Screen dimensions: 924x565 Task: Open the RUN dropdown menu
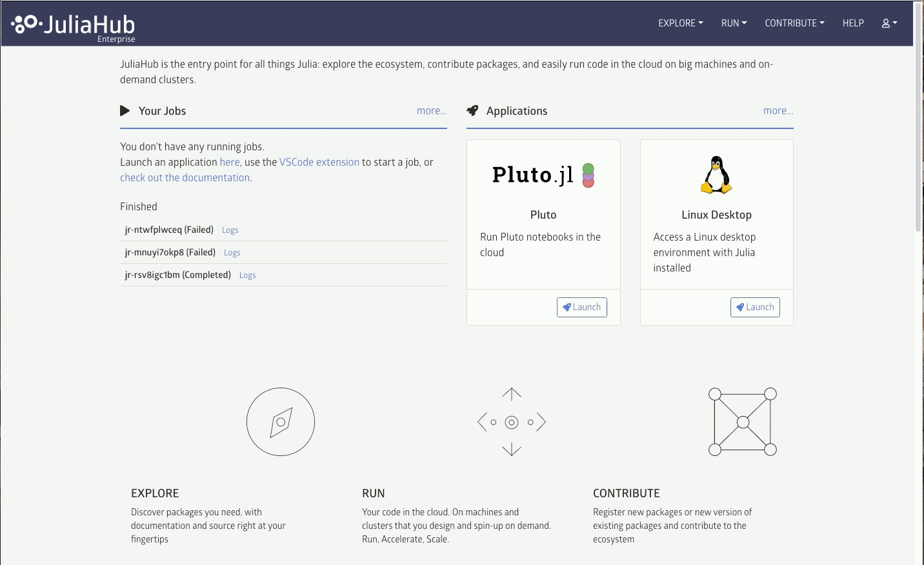point(734,23)
